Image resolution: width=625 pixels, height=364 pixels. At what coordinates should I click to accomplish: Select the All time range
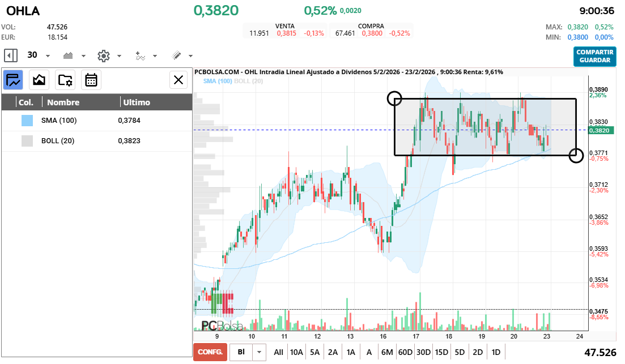(278, 352)
